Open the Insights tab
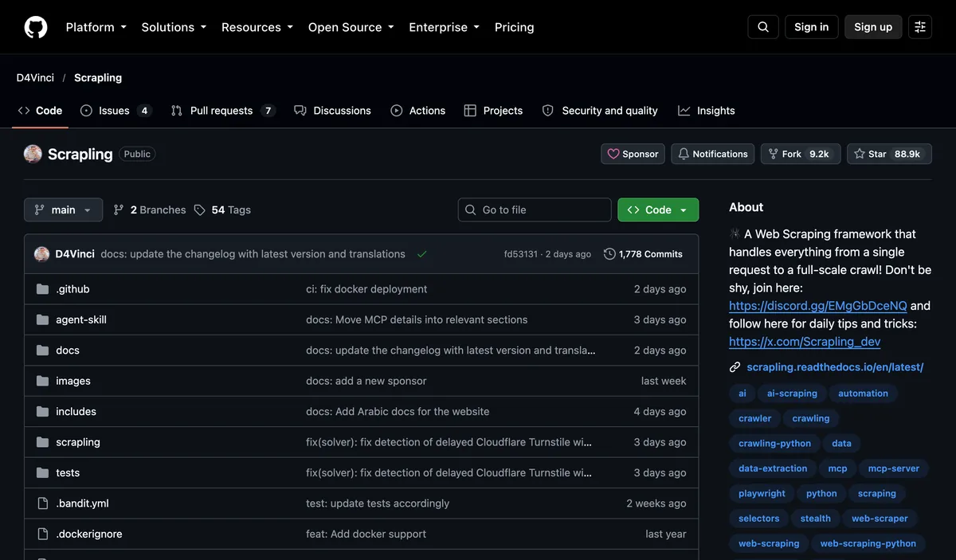The width and height of the screenshot is (956, 560). click(x=707, y=111)
